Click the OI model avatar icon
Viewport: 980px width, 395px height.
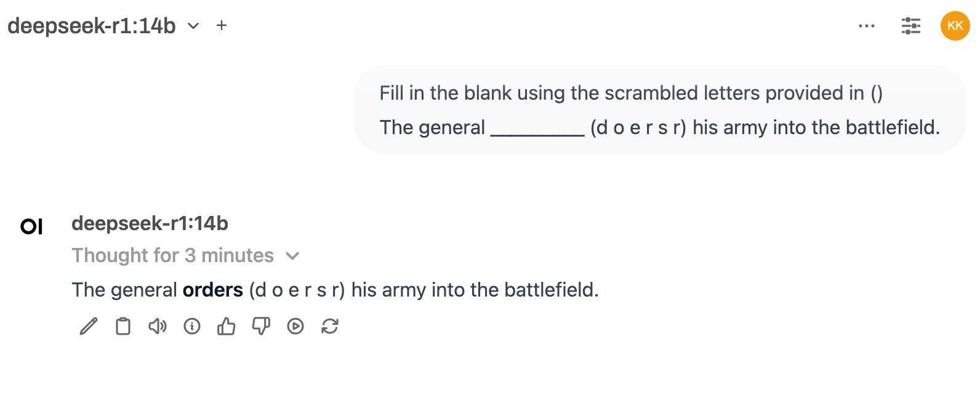pyautogui.click(x=31, y=226)
